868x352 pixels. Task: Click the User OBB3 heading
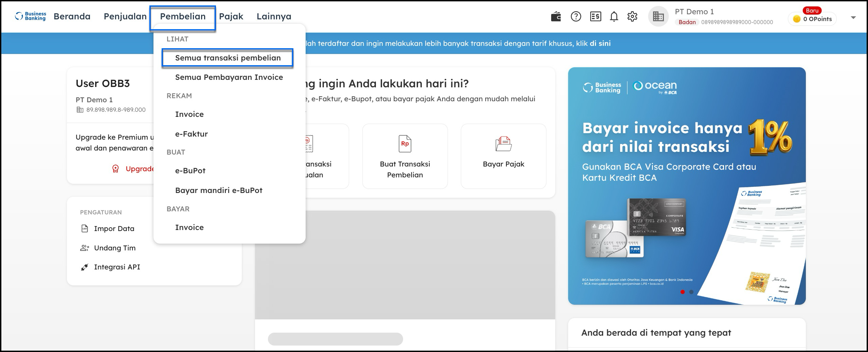103,83
